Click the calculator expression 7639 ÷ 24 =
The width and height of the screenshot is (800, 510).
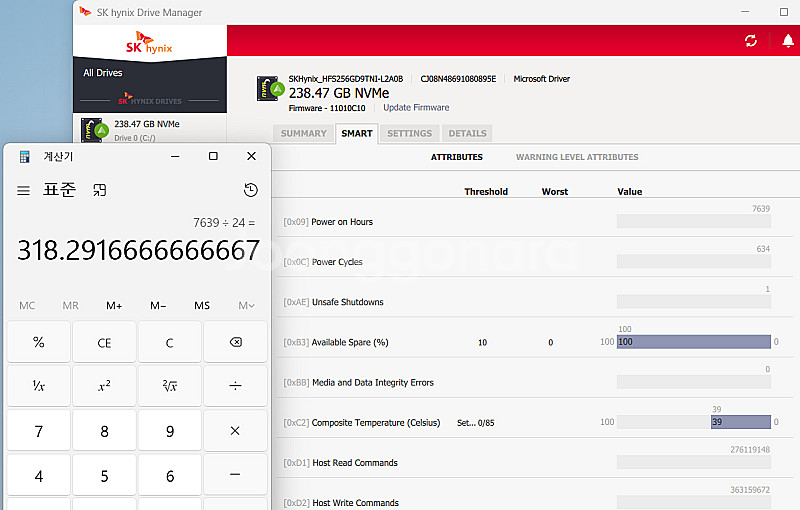click(x=224, y=223)
